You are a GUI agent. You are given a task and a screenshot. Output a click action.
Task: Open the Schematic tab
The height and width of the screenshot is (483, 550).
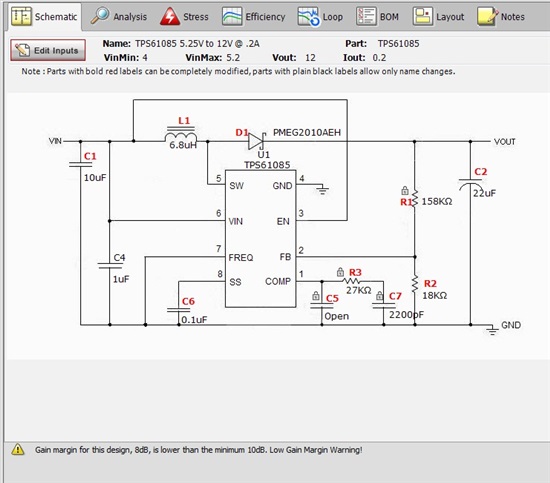[45, 16]
